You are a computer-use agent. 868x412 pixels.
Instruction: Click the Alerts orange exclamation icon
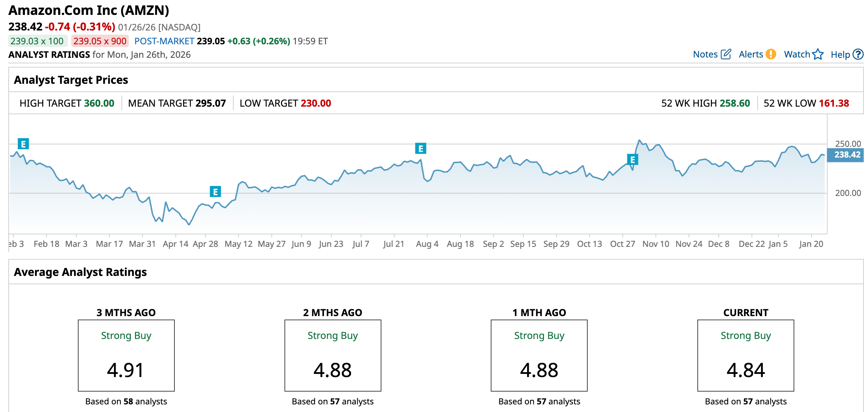(x=771, y=54)
